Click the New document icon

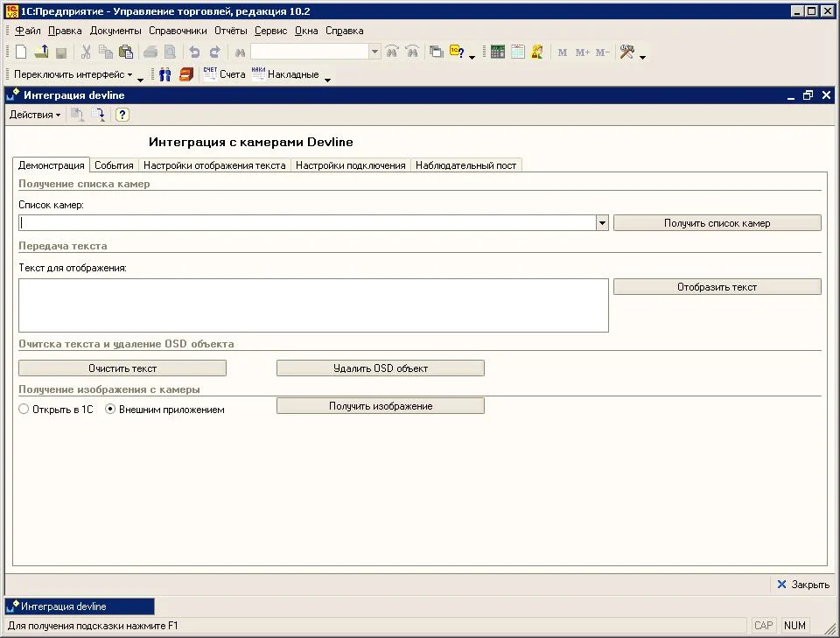coord(20,53)
